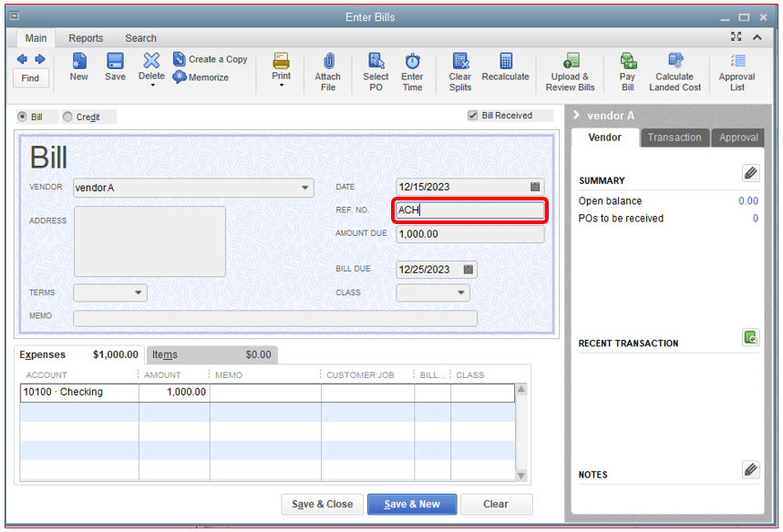Open the Class dropdown
This screenshot has height=532, width=783.
pyautogui.click(x=461, y=293)
